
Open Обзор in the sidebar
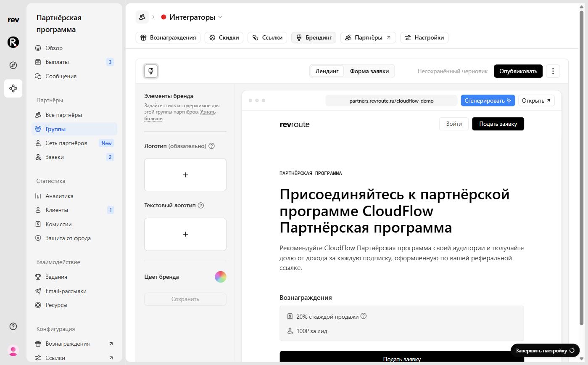coord(74,48)
